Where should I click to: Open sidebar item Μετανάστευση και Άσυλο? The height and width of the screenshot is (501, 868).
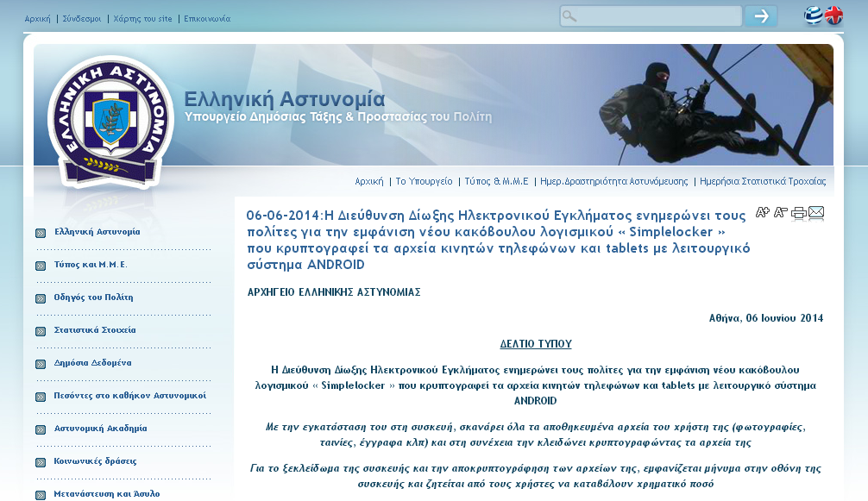107,494
